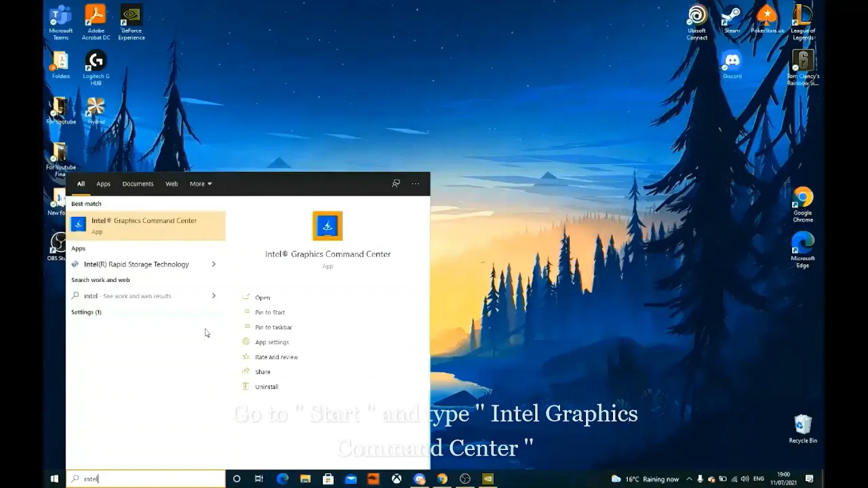This screenshot has height=488, width=868.
Task: Expand the More filter dropdown
Action: [x=201, y=184]
